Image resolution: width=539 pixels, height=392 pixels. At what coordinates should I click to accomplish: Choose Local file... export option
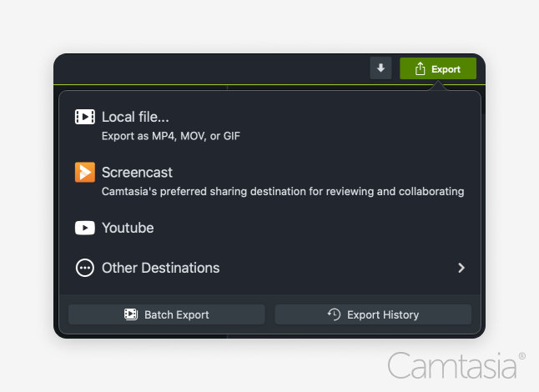269,126
